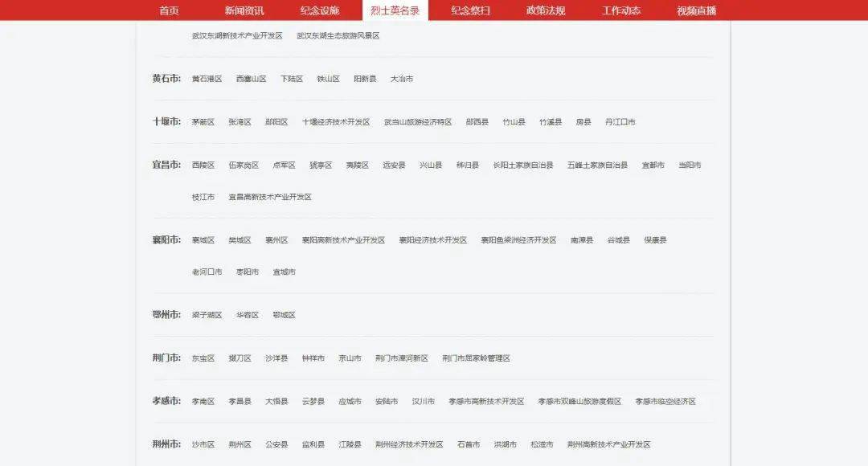Click the 武汉东湖新技术产业开发区 link
The image size is (868, 466).
pos(237,36)
